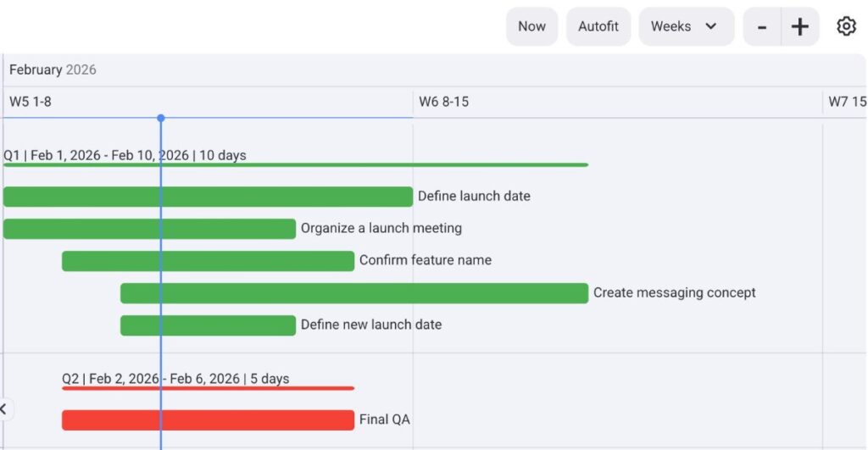Select the Confirm feature name bar
Screen dimensions: 868x450
208,261
